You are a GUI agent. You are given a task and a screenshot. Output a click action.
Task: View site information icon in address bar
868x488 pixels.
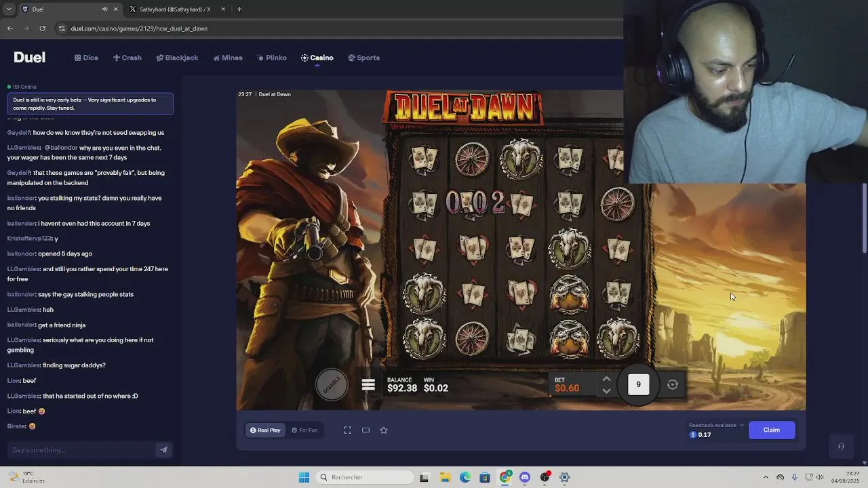[x=62, y=28]
